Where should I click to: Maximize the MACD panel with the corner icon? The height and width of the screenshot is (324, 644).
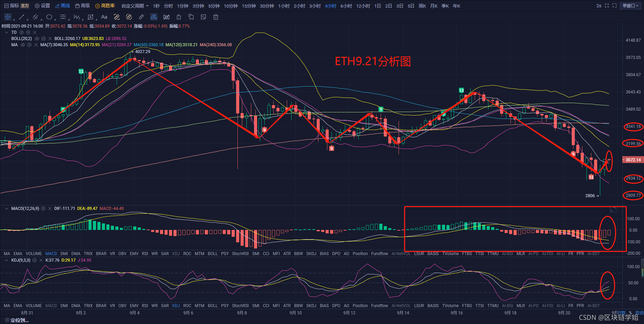coord(613,209)
